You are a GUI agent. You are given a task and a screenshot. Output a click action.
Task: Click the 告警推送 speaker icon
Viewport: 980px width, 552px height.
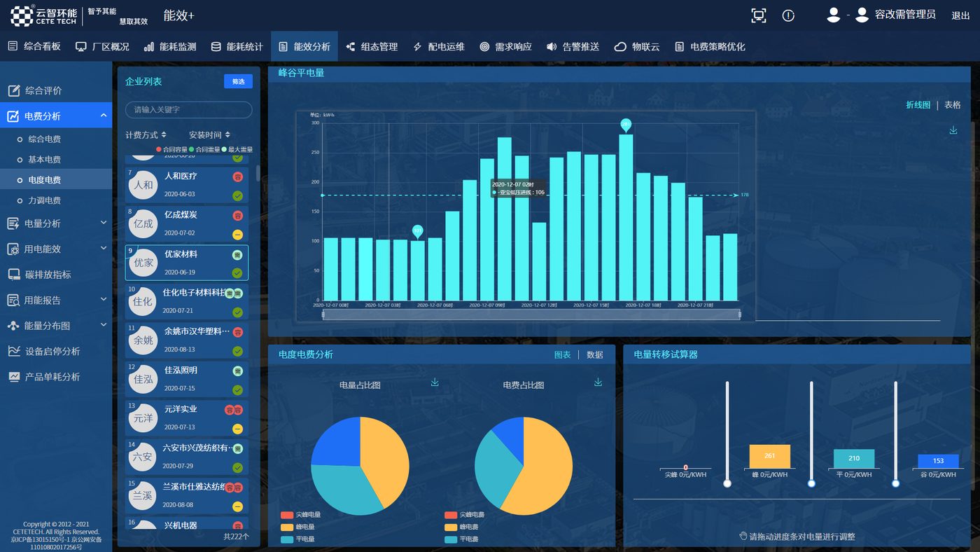tap(552, 47)
